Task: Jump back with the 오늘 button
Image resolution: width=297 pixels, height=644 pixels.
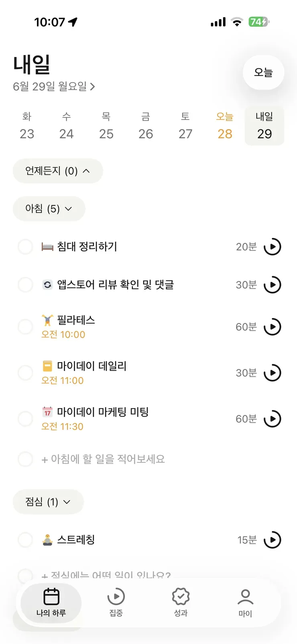Action: (263, 72)
